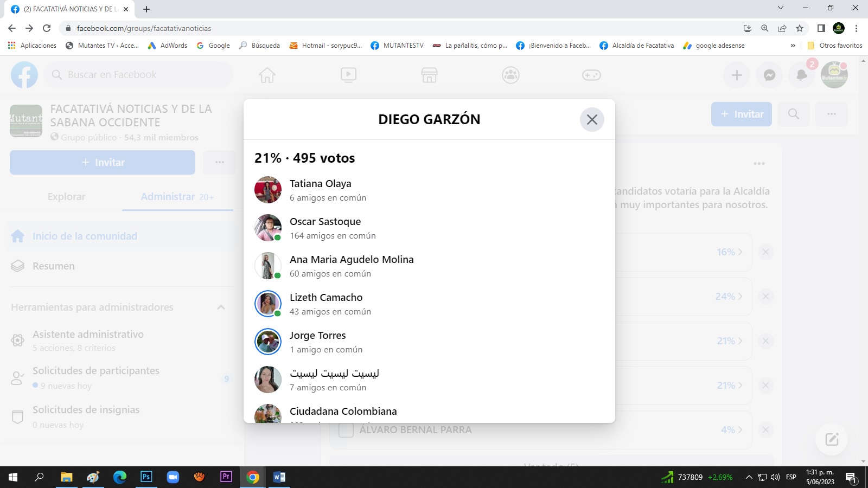
Task: Open Facebook Watch video icon
Action: [x=348, y=75]
